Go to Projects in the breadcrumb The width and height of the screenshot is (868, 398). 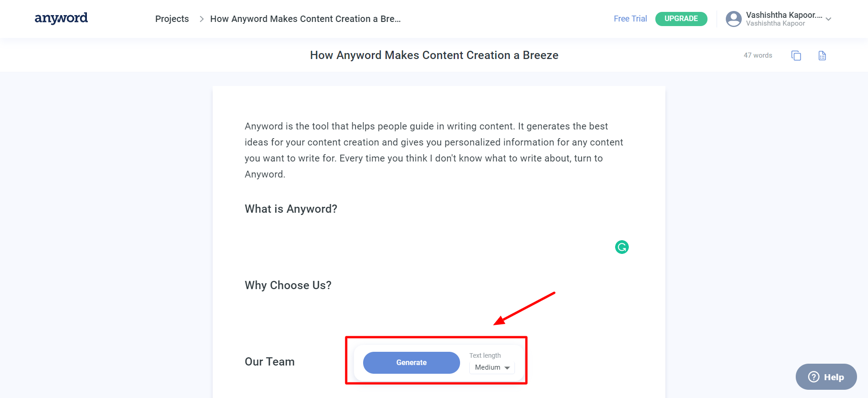pyautogui.click(x=172, y=19)
